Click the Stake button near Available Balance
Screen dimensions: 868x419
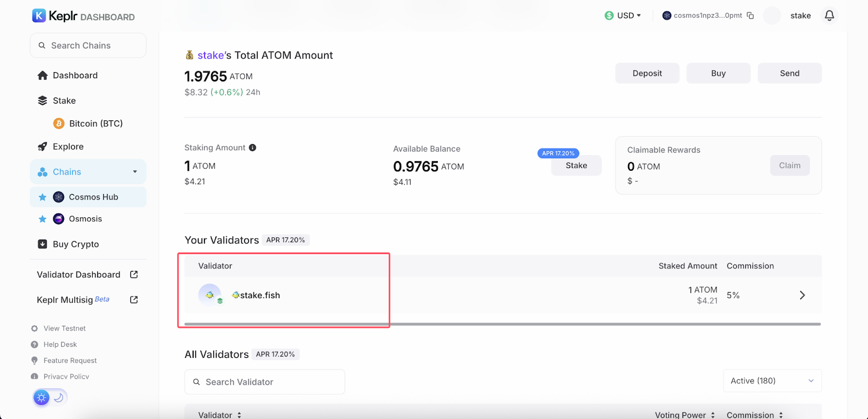coord(576,166)
